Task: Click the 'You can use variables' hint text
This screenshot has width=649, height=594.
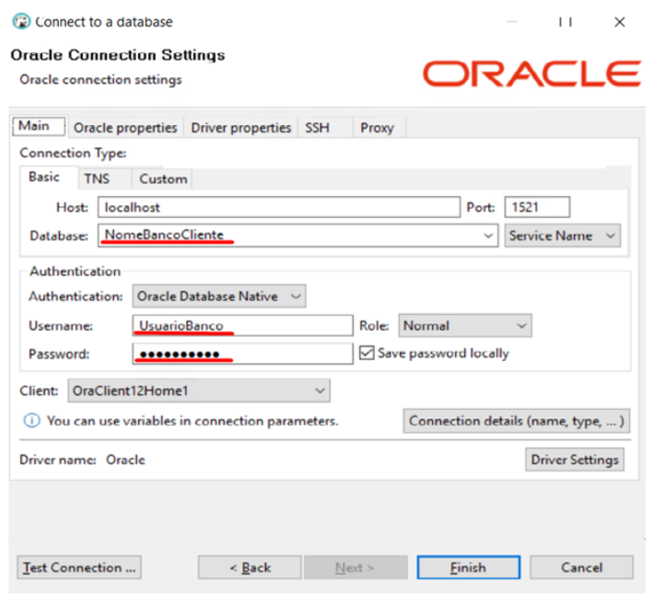Action: click(x=192, y=421)
